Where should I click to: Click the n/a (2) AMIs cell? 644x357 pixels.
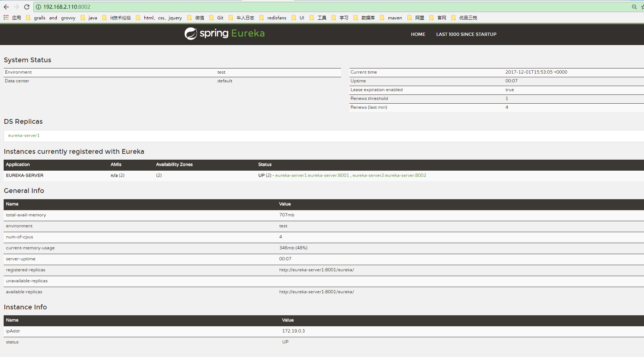pos(118,175)
